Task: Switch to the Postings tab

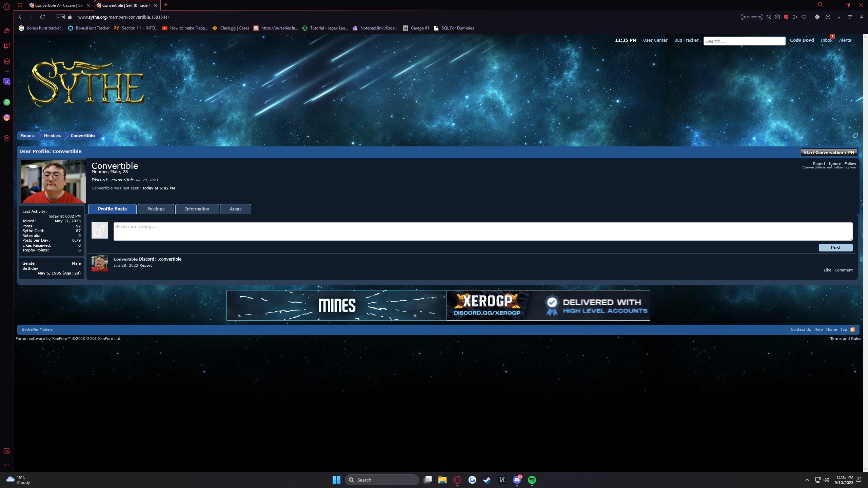Action: click(x=156, y=209)
